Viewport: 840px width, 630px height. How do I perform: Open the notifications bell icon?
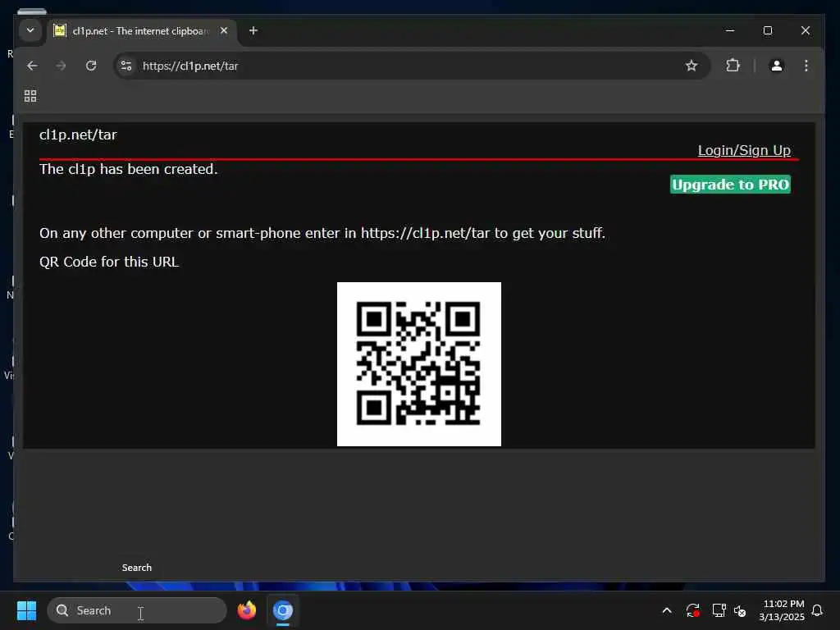817,610
